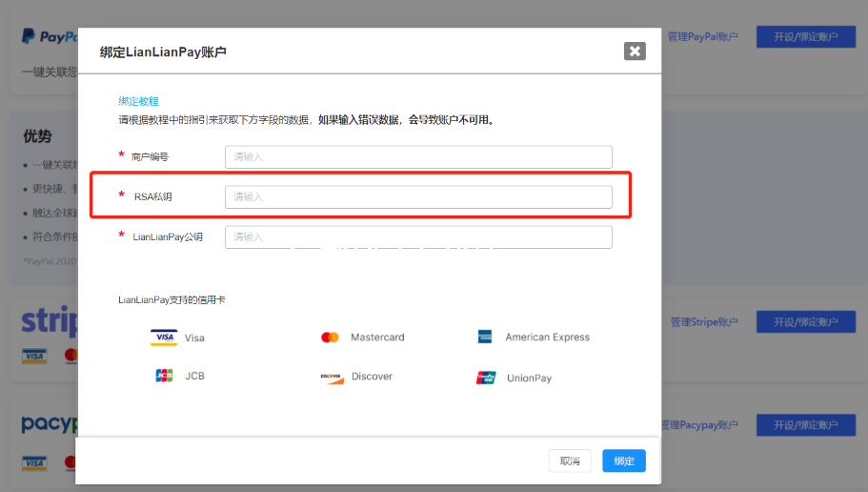Click the 商户编号 field label
Screen dimensions: 868x492
(x=150, y=156)
